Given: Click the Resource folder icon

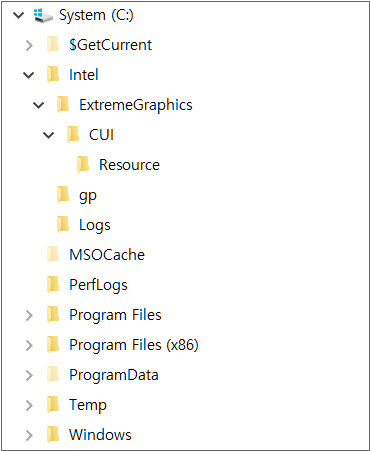Looking at the screenshot, I should (x=83, y=164).
